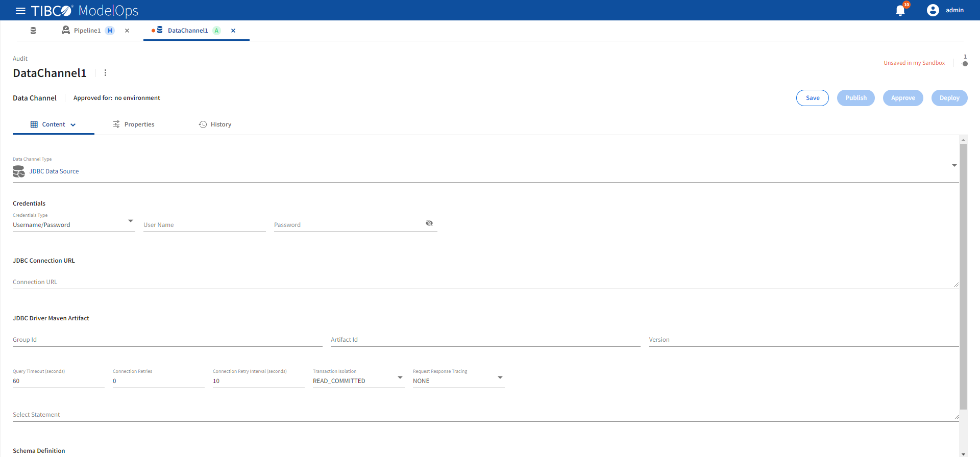Click the Properties tab sliders icon
The width and height of the screenshot is (980, 457).
click(x=116, y=124)
